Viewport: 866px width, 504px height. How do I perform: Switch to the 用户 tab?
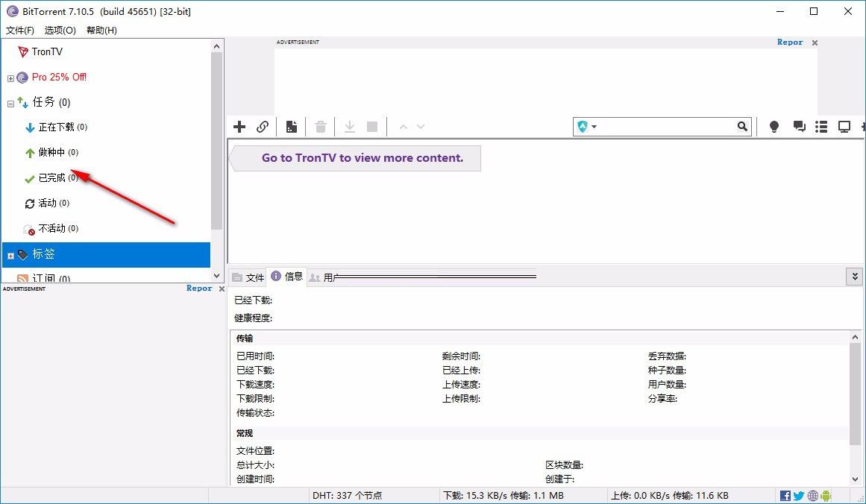pos(324,277)
